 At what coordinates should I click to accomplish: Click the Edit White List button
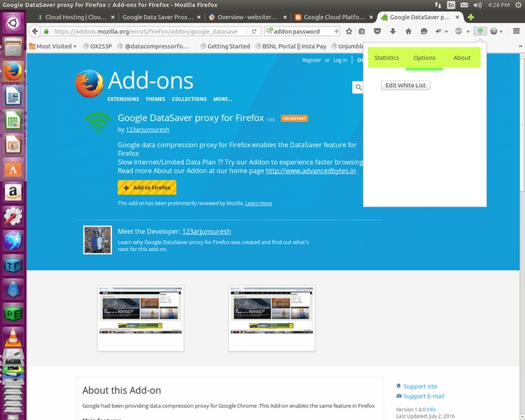click(406, 85)
